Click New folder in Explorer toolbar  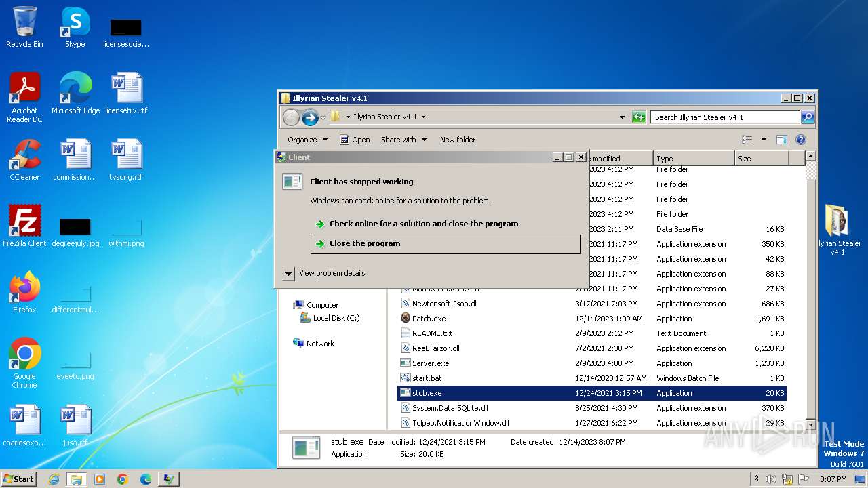(x=458, y=140)
